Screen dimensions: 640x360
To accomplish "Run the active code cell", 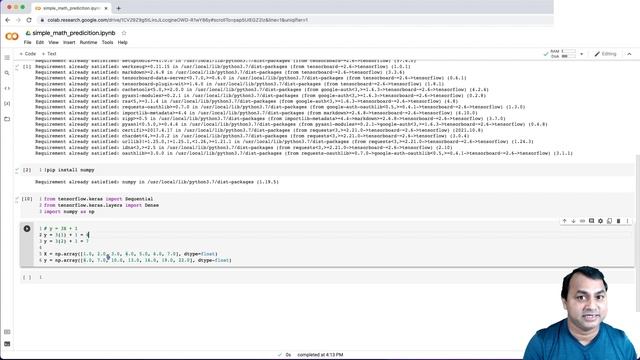I will [27, 229].
